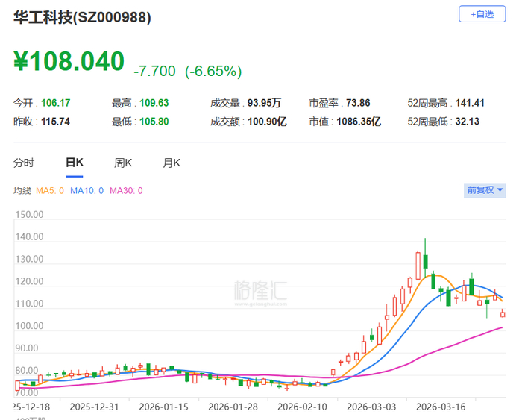Screen dimensions: 522x420
Task: Click the 昨收 value 115.74
Action: [55, 122]
